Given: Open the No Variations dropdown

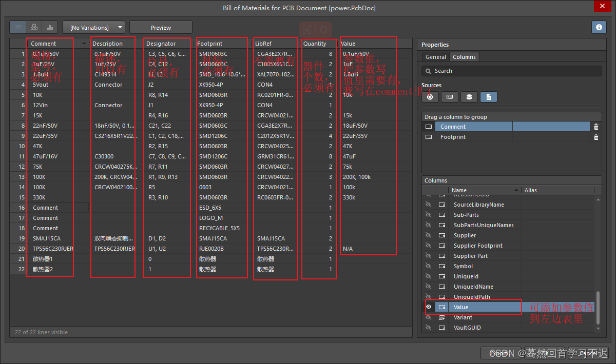Looking at the screenshot, I should 93,27.
